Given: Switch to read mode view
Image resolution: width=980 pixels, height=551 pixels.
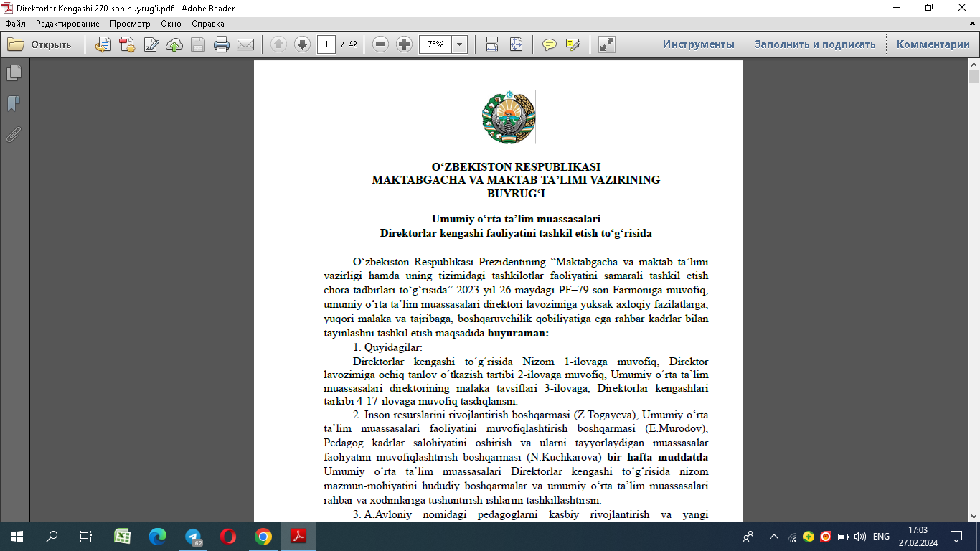Looking at the screenshot, I should pyautogui.click(x=607, y=44).
